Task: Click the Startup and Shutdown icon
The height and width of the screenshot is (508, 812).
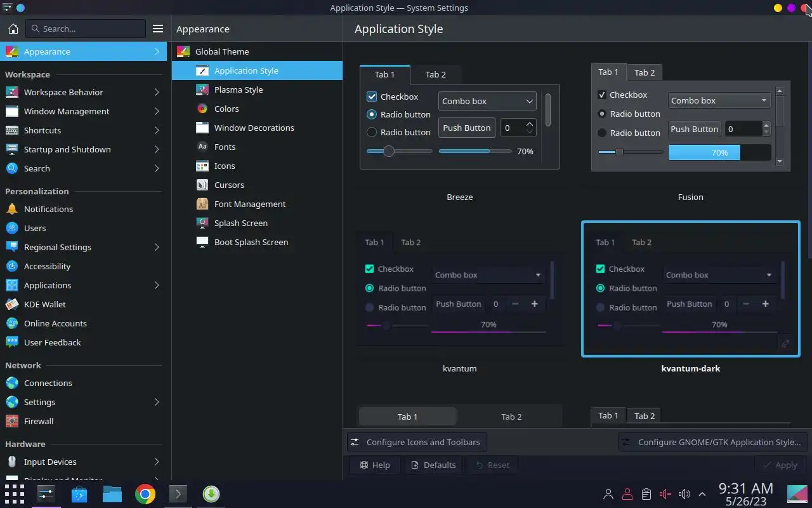Action: click(11, 149)
